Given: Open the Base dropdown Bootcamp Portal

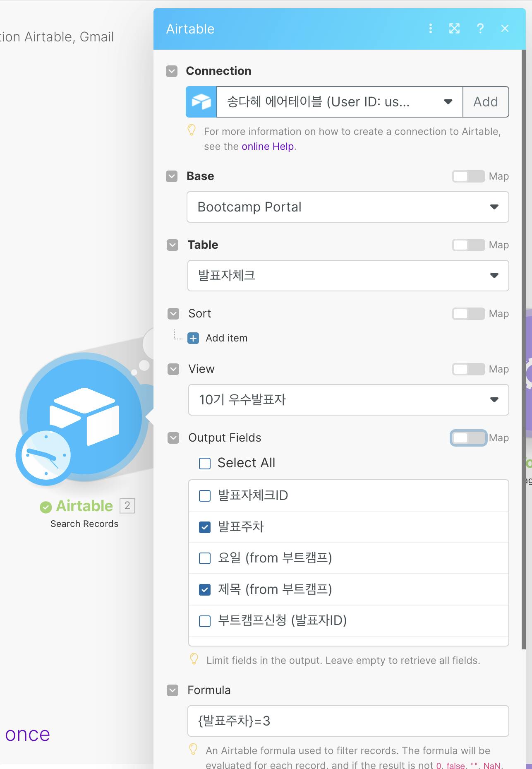Looking at the screenshot, I should click(348, 207).
